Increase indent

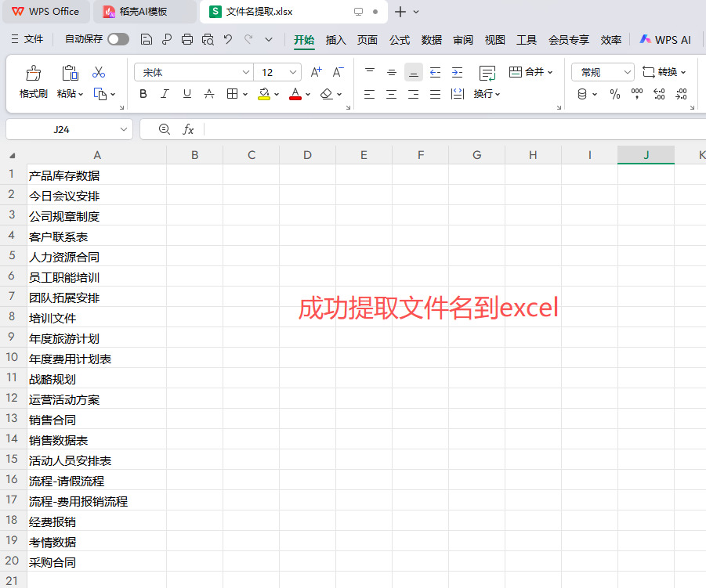coord(457,72)
